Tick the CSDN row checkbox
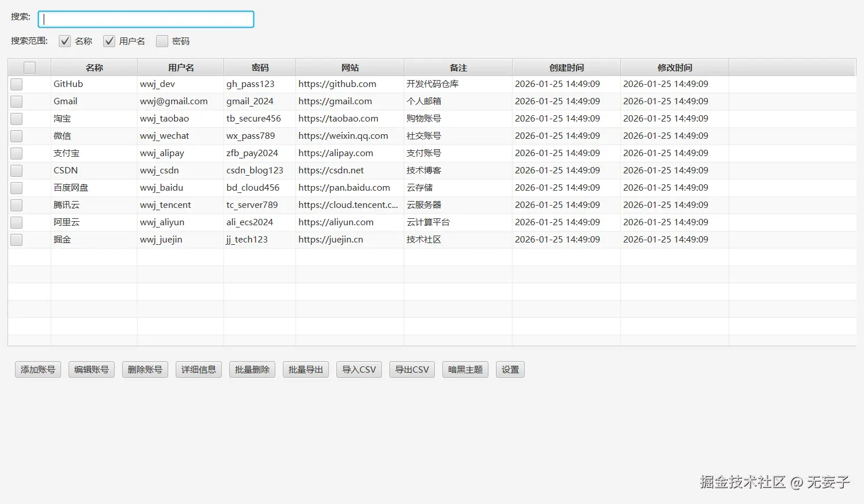 [16, 170]
